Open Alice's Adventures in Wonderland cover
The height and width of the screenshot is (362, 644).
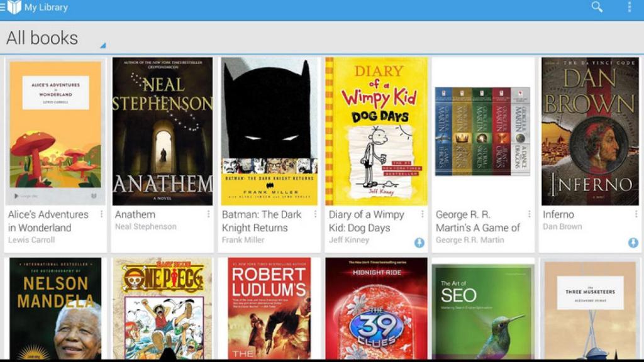(x=55, y=131)
